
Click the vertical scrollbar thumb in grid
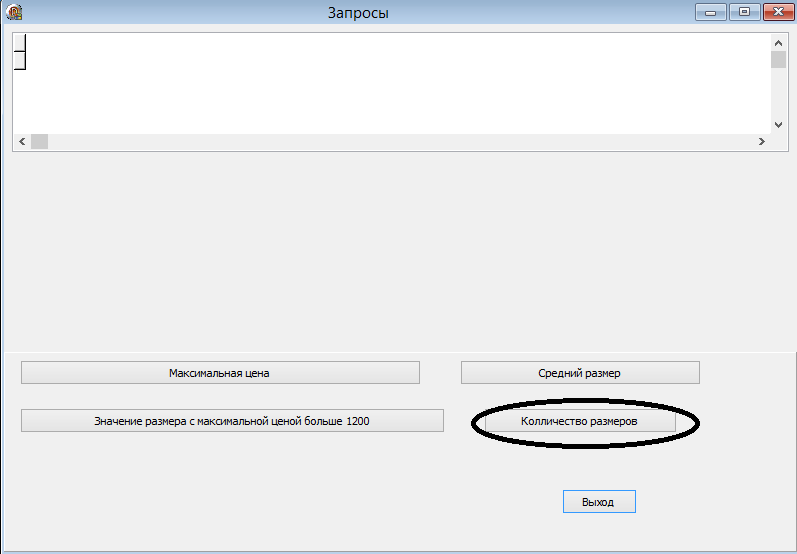click(778, 59)
